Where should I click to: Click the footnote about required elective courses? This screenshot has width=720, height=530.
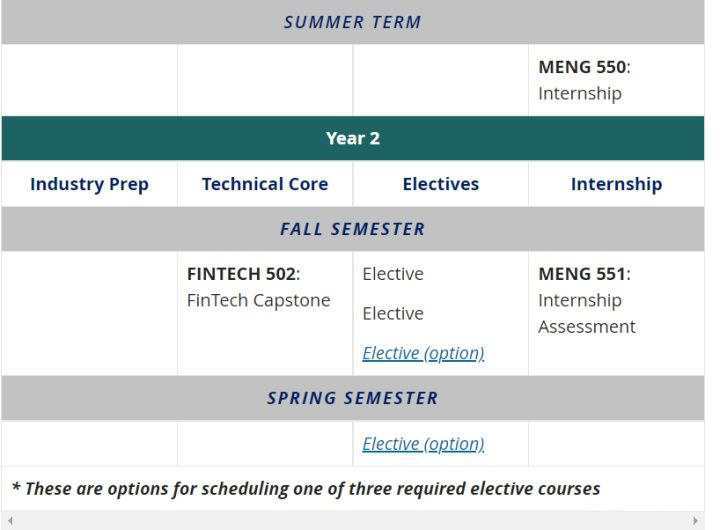coord(306,489)
